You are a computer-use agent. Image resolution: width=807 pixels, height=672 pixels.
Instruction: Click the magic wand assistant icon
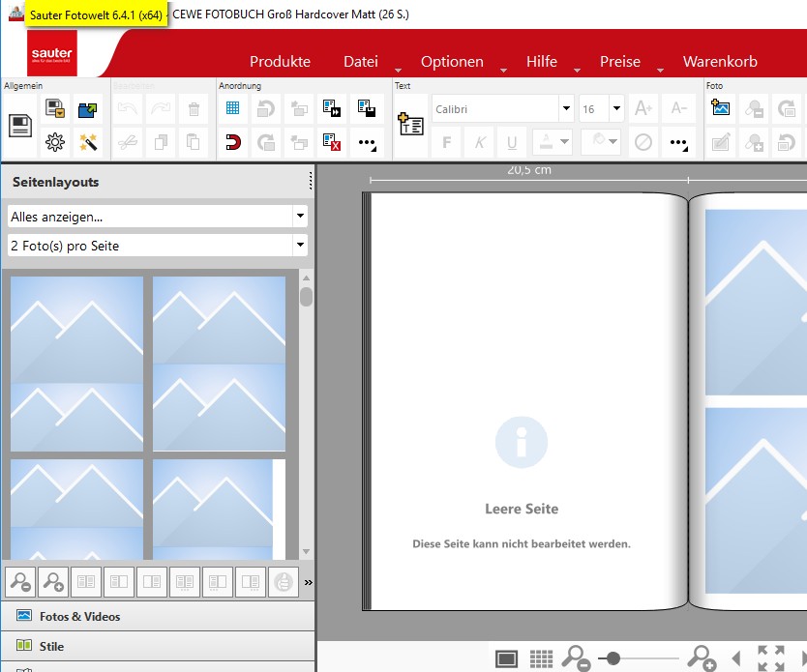[89, 143]
